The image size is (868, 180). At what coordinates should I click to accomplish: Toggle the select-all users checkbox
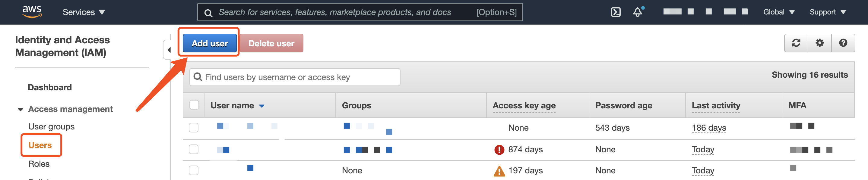[x=194, y=105]
